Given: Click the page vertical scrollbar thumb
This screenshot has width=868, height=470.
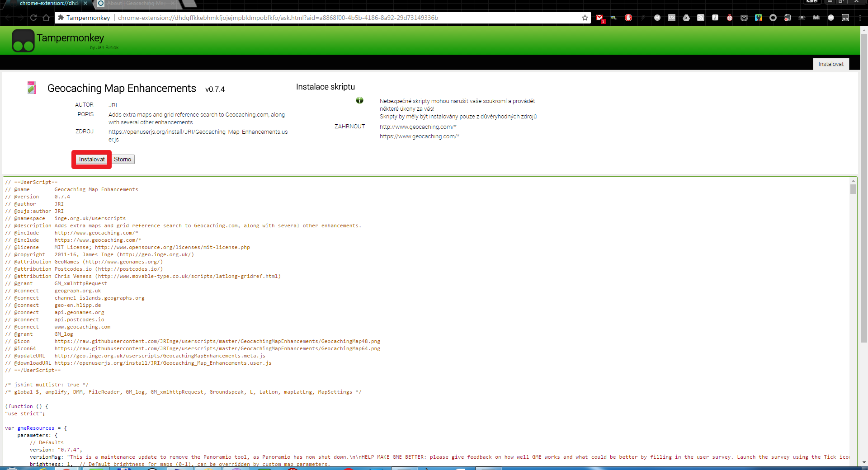Looking at the screenshot, I should (864, 188).
